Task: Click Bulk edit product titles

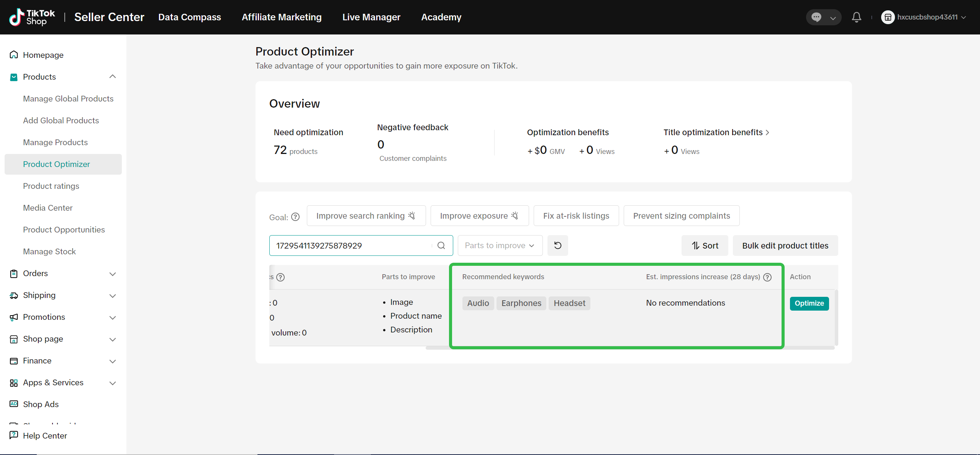Action: pyautogui.click(x=785, y=246)
